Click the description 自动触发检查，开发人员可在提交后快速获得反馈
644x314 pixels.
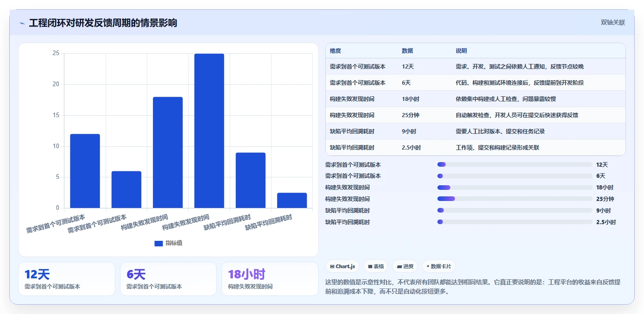tap(517, 115)
